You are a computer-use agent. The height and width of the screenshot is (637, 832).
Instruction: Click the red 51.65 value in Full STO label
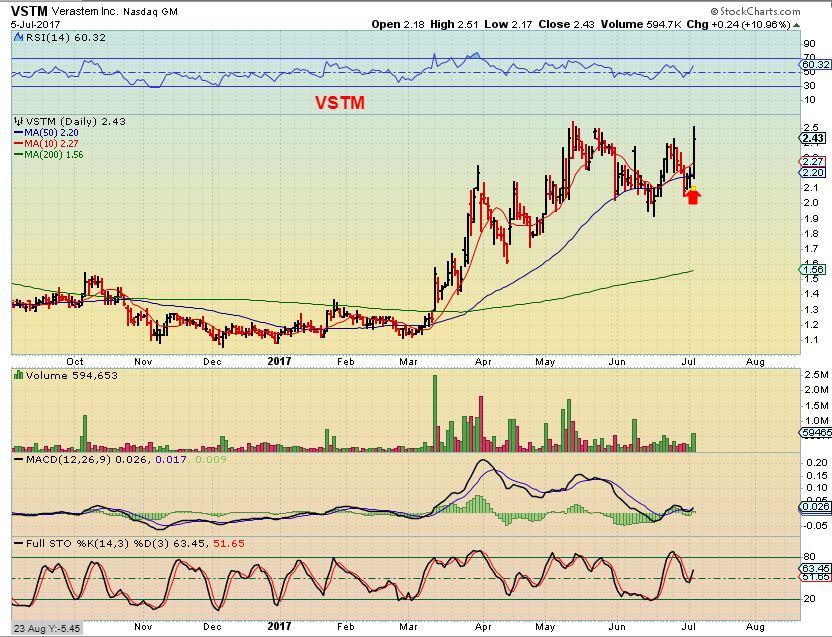(229, 544)
